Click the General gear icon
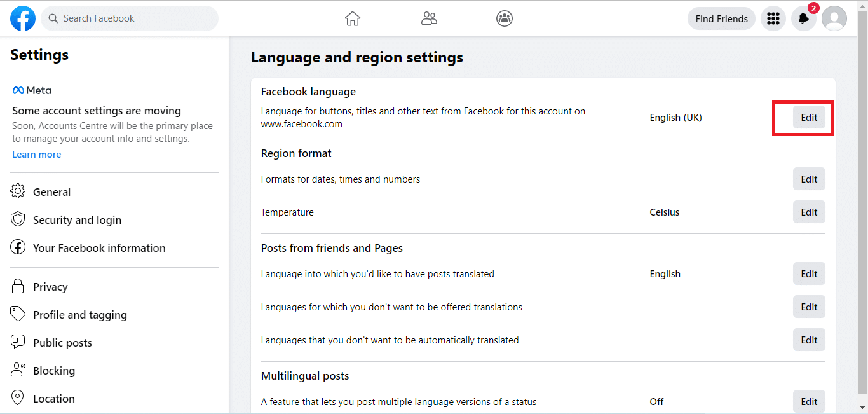The image size is (868, 414). tap(18, 191)
